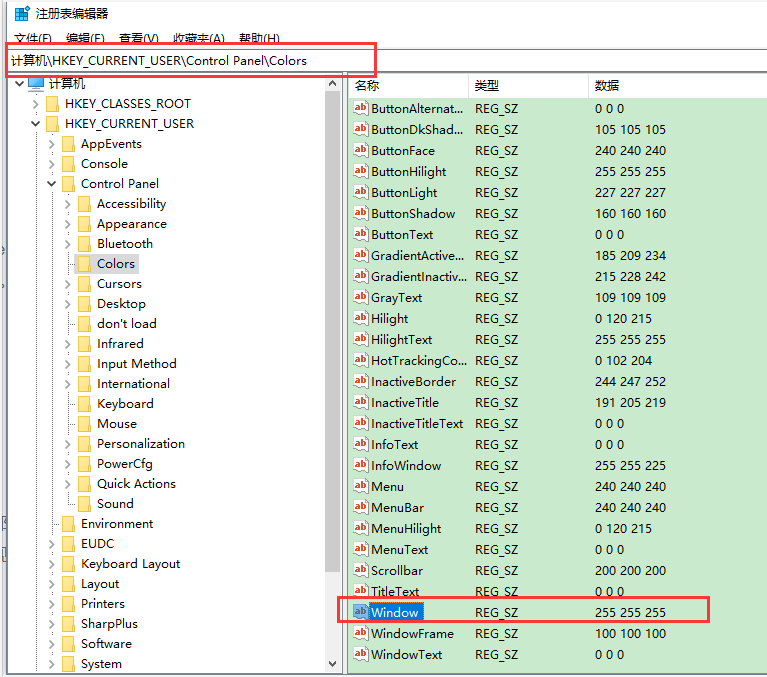Select the HotTrackingCo... value name

(419, 361)
